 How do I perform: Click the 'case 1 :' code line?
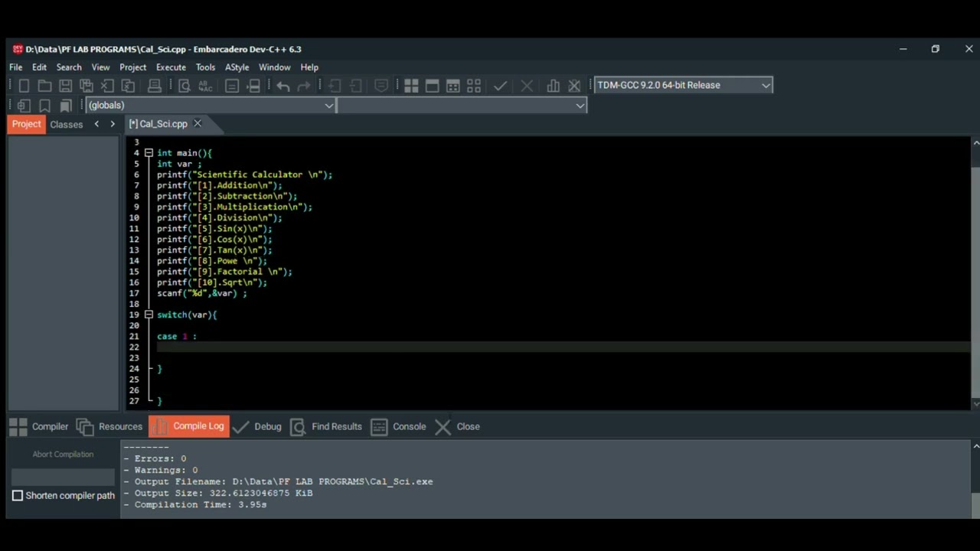tap(177, 336)
